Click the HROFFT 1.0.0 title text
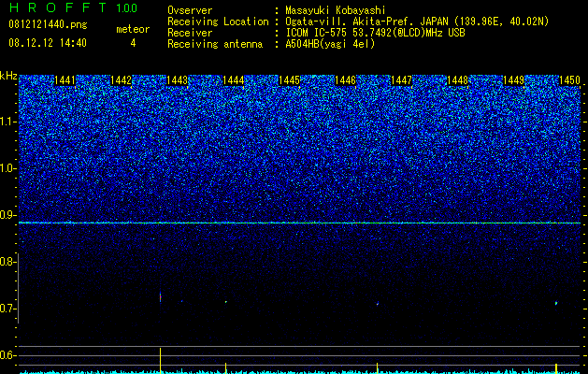 pyautogui.click(x=73, y=7)
